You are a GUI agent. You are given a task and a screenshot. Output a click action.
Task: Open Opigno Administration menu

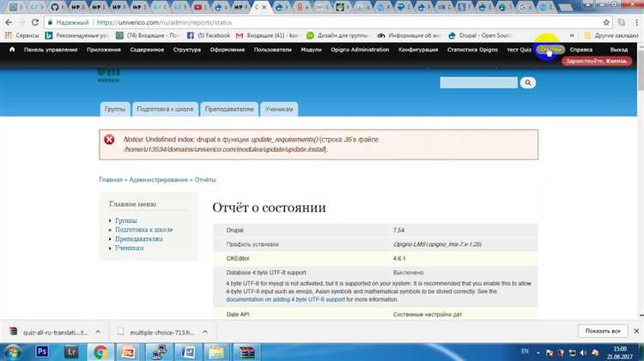[360, 50]
